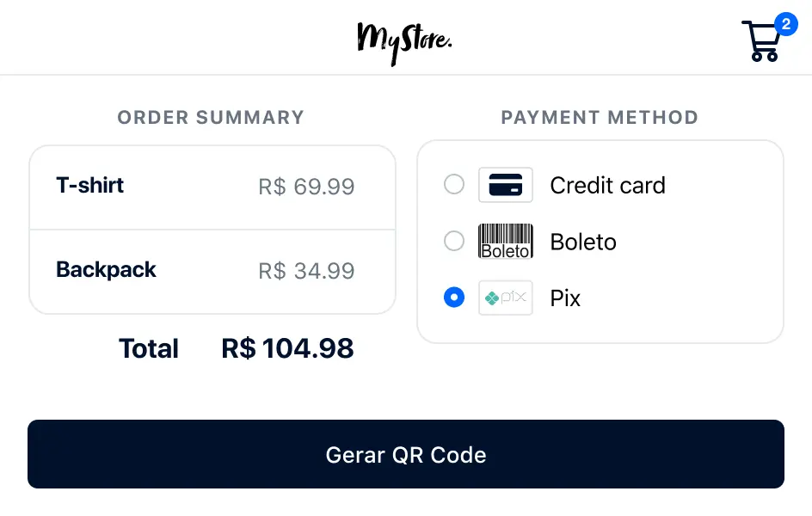This screenshot has width=812, height=516.
Task: Click the Order Summary heading
Action: [211, 118]
